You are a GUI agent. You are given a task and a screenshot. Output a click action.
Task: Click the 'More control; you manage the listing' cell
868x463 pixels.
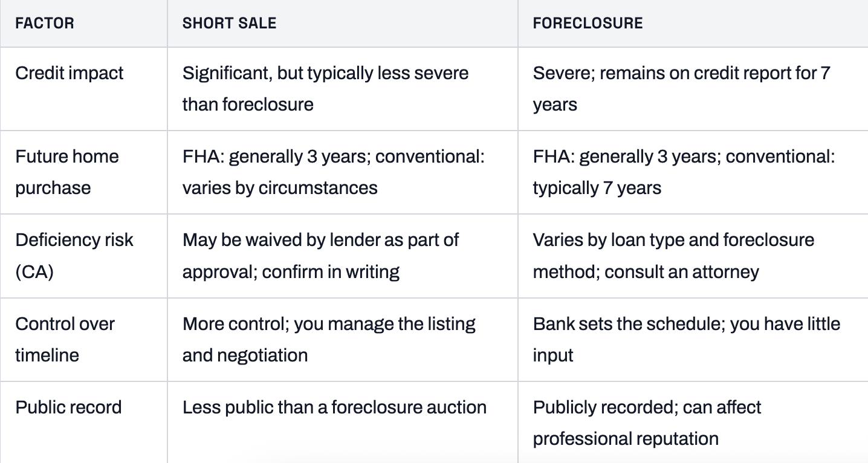coord(343,339)
